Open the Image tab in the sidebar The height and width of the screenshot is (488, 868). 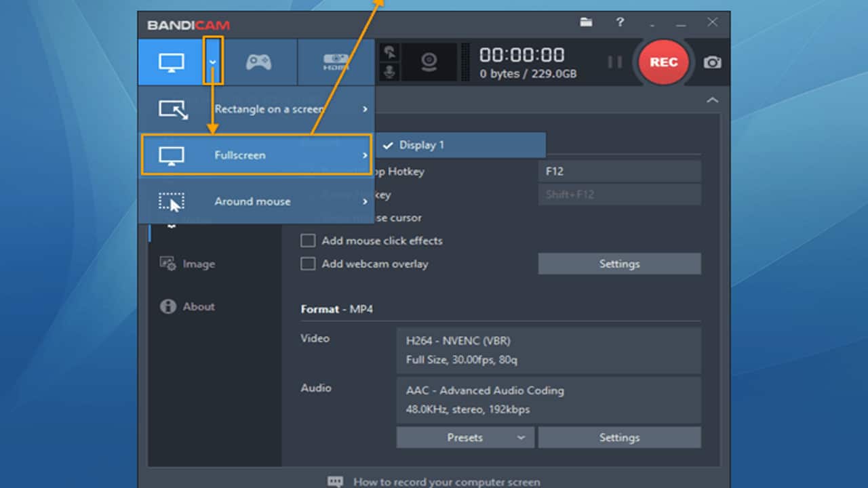click(x=187, y=264)
